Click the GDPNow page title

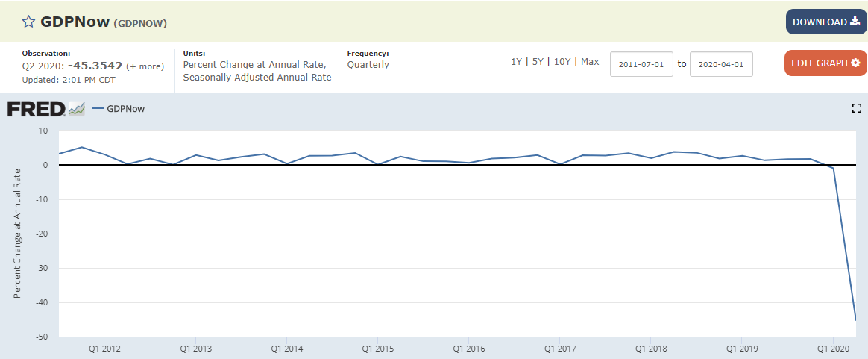(75, 22)
